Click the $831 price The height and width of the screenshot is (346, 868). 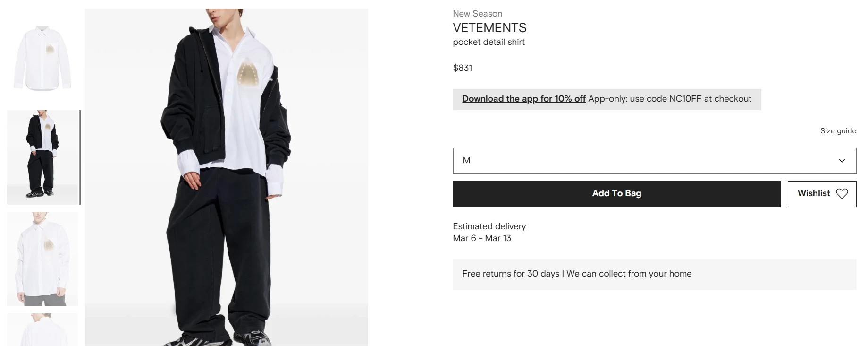(x=462, y=68)
